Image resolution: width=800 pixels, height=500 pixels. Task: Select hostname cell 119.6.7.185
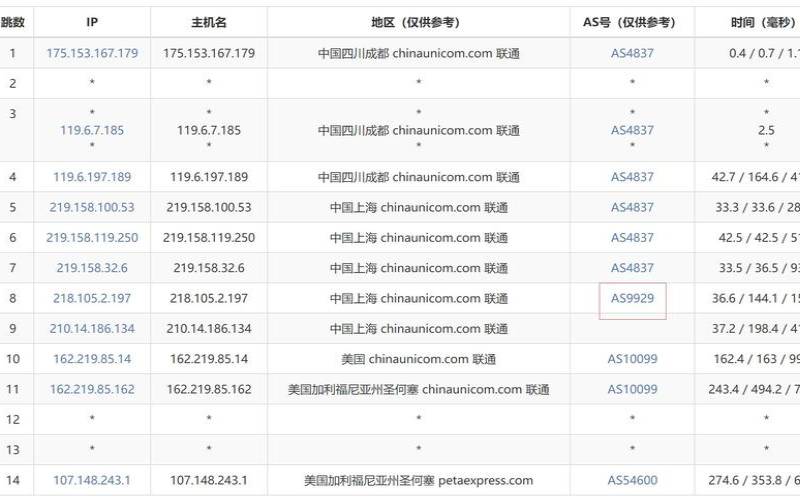click(209, 130)
